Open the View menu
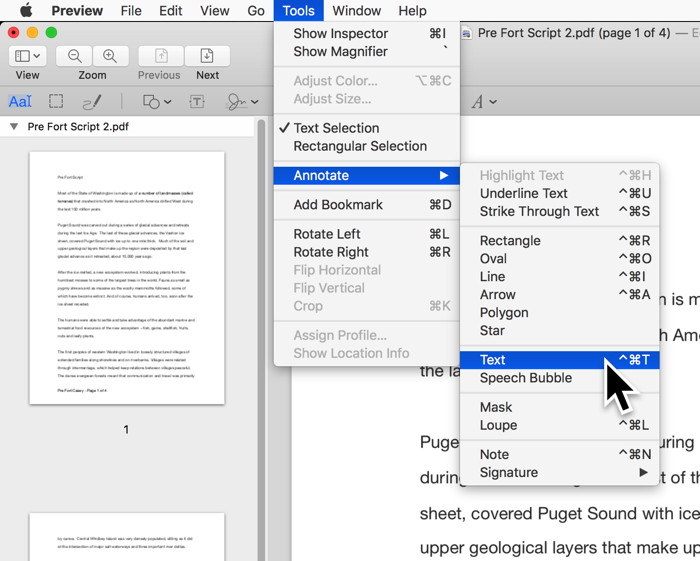The width and height of the screenshot is (700, 561). [x=215, y=10]
